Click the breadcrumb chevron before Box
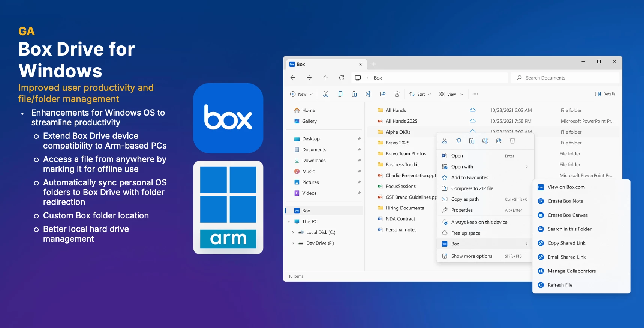The image size is (644, 328). coord(367,78)
